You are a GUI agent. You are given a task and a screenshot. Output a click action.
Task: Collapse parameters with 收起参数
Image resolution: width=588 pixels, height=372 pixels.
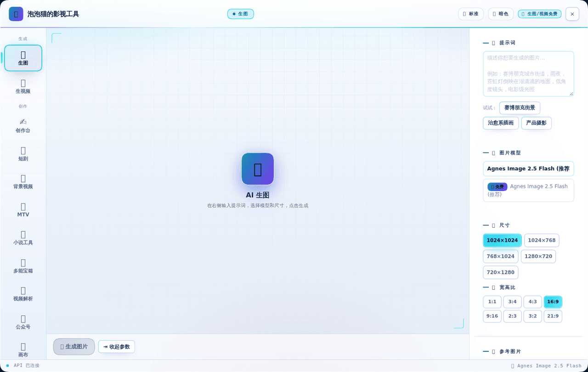click(117, 347)
